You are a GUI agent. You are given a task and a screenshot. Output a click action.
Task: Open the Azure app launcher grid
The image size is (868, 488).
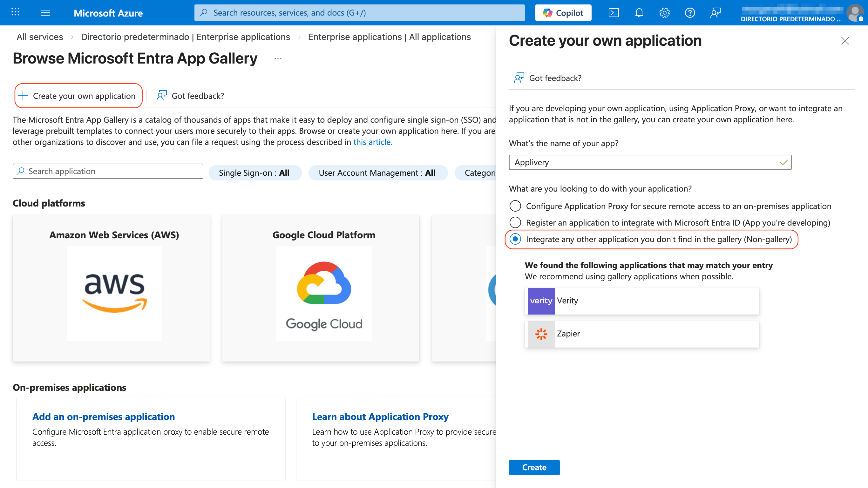coord(15,12)
